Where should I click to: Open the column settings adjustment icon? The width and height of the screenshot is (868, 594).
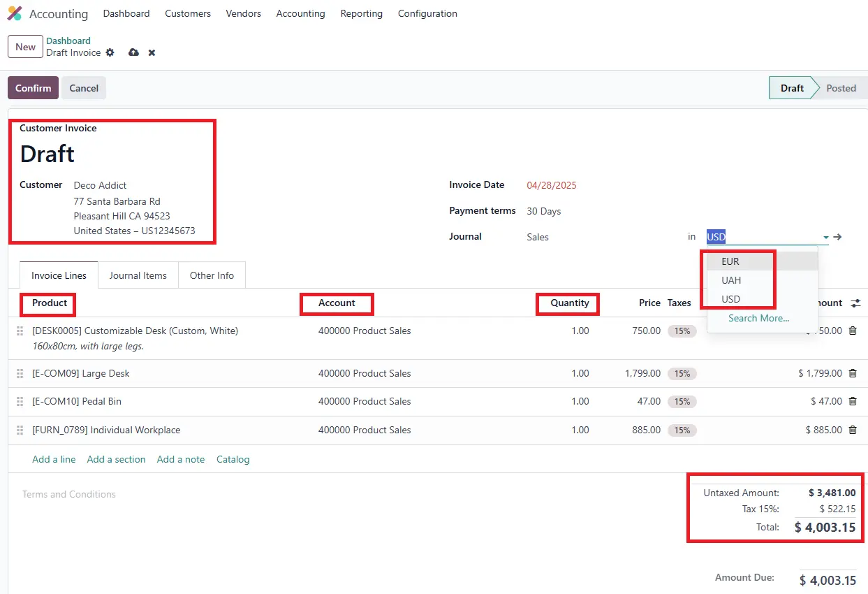[855, 303]
